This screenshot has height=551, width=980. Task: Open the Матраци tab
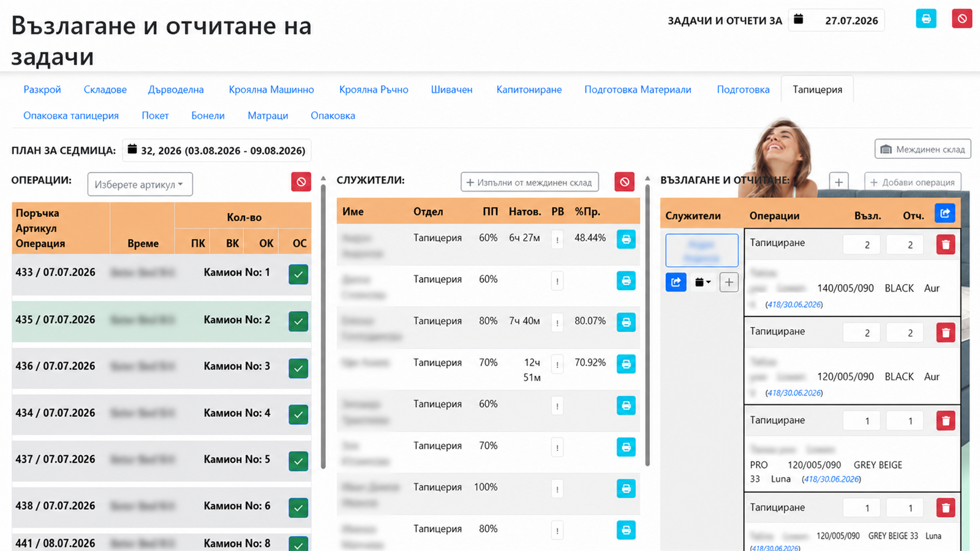(x=268, y=115)
